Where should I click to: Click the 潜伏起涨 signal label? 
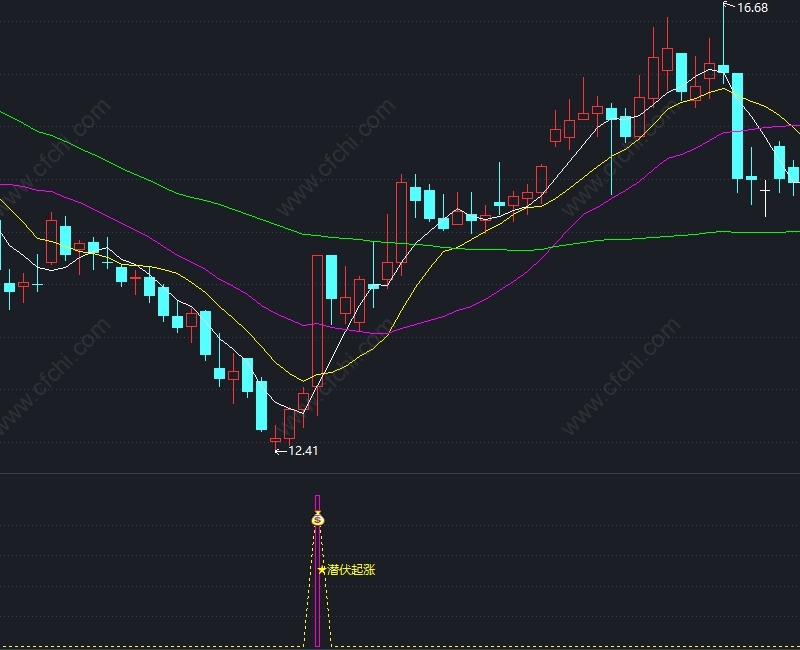(x=351, y=570)
